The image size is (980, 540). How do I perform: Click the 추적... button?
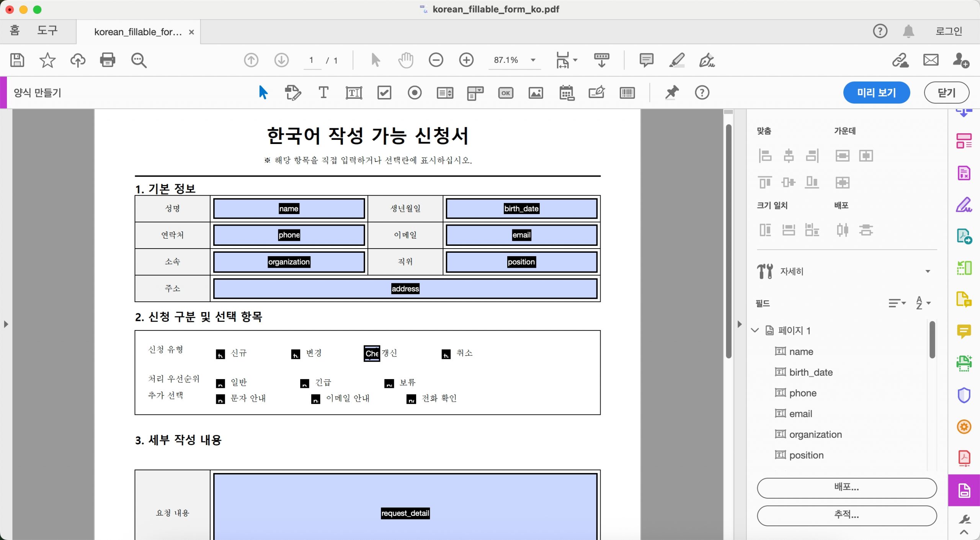point(846,515)
